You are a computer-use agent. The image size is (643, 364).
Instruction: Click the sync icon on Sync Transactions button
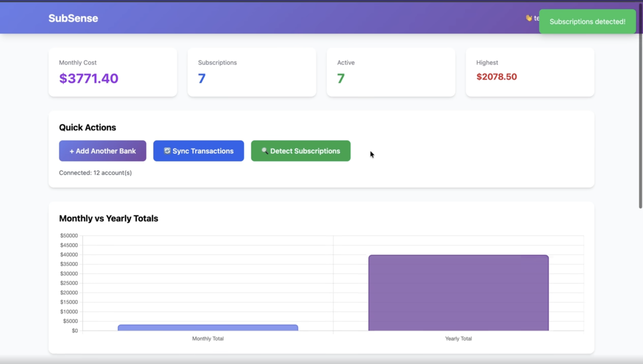[167, 151]
